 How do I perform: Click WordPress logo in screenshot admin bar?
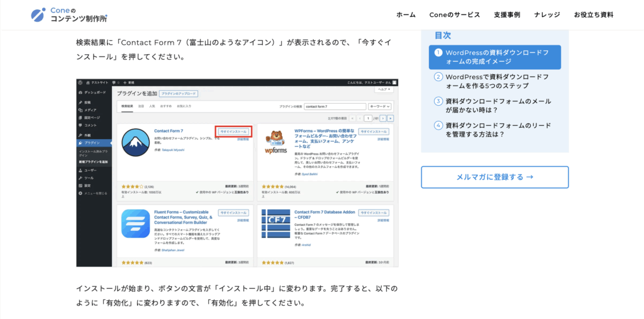click(80, 82)
